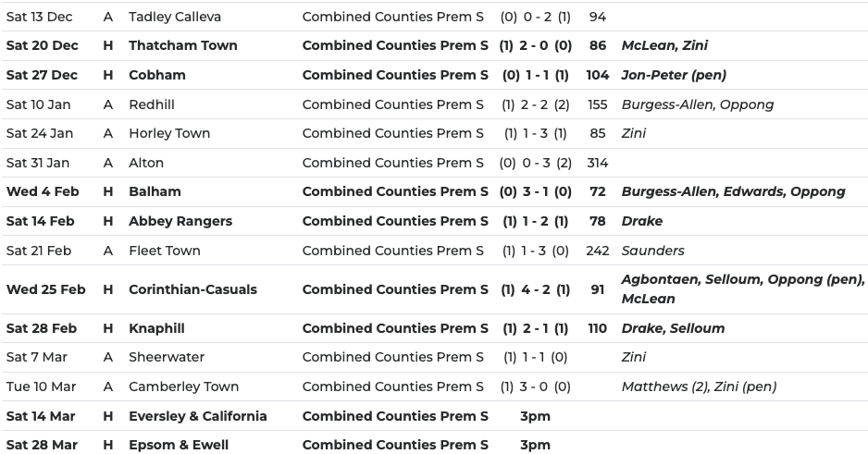Click the 4 - 2 score against Corinthian-Casuals
Image resolution: width=868 pixels, height=454 pixels.
(x=536, y=289)
